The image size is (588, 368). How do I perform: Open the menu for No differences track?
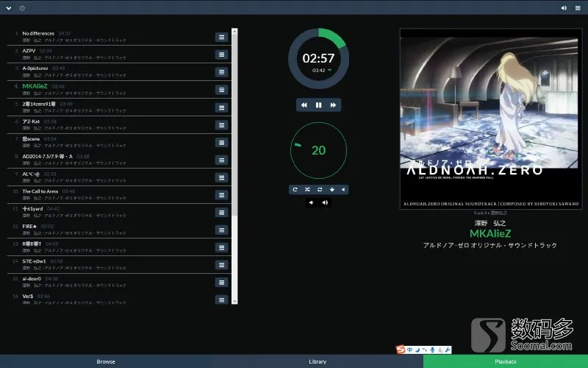pos(222,38)
